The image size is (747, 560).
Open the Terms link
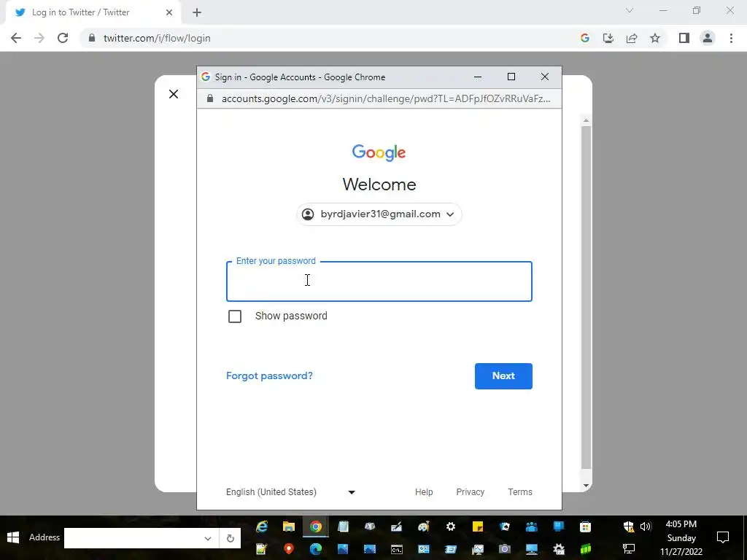click(519, 492)
